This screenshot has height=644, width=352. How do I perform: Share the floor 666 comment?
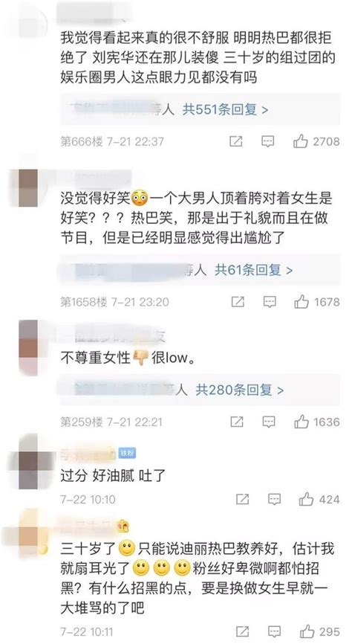[x=236, y=142]
